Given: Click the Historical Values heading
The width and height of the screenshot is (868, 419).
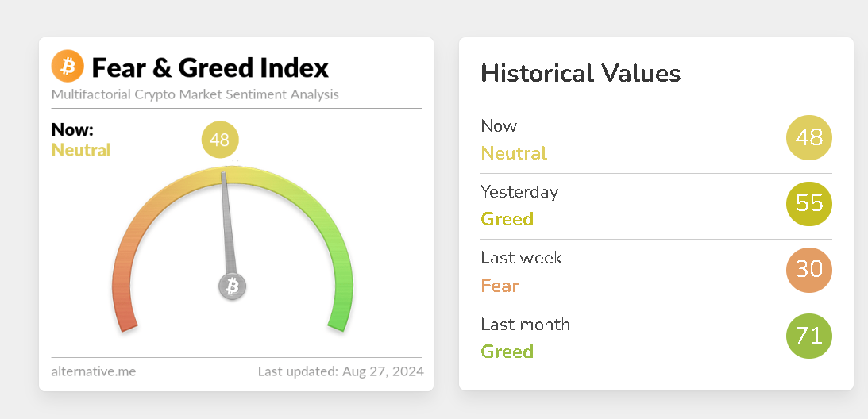Looking at the screenshot, I should click(581, 74).
